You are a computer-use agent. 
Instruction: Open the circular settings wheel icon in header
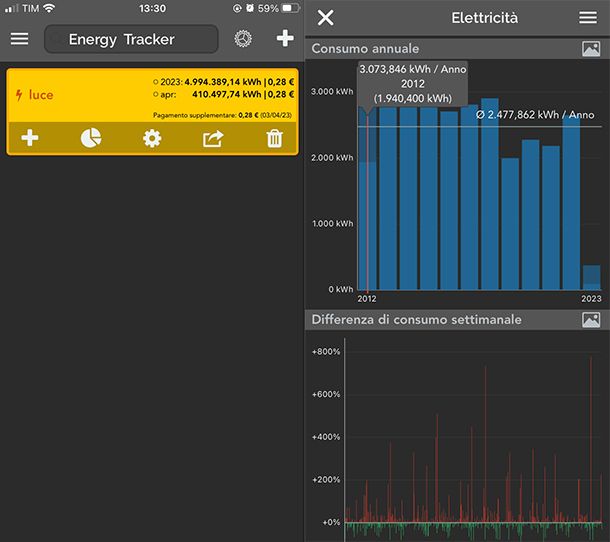pyautogui.click(x=243, y=39)
